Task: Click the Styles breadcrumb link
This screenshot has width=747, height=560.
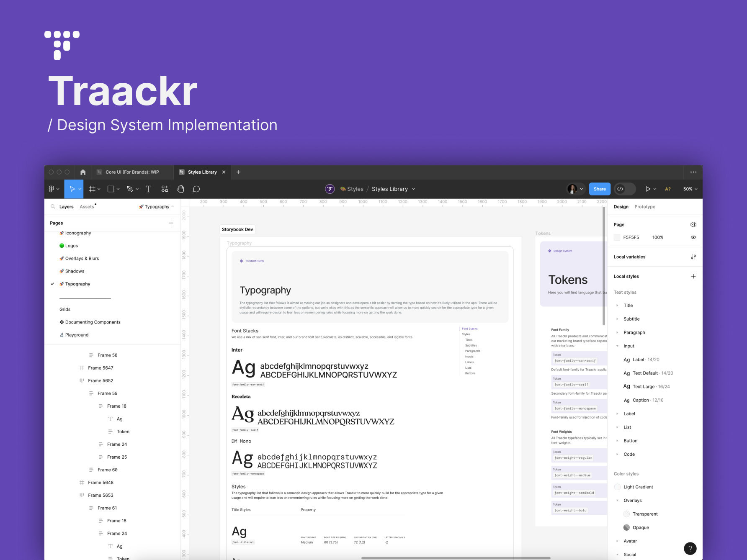Action: click(x=355, y=189)
